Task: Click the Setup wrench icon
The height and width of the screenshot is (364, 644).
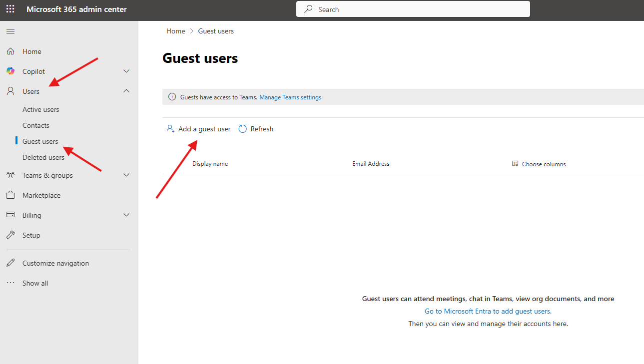Action: coord(10,235)
